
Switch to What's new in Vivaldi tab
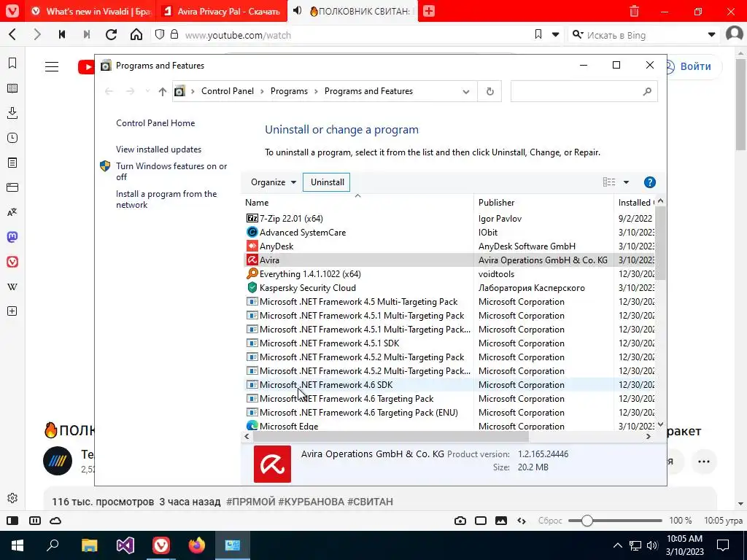(x=90, y=11)
